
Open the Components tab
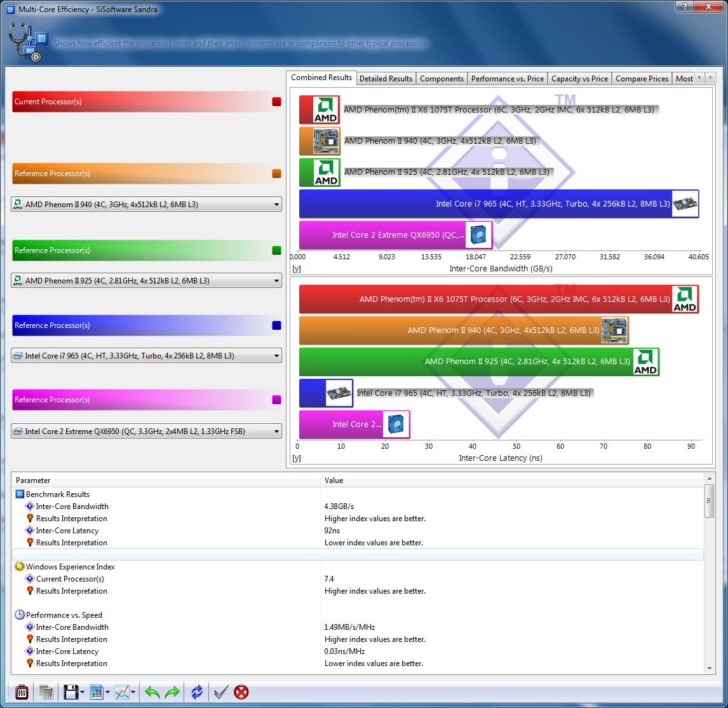click(x=442, y=79)
